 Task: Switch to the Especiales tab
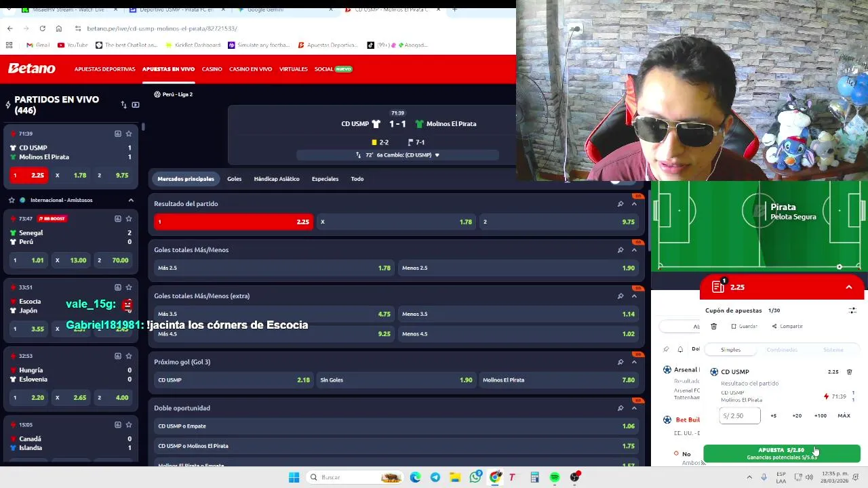tap(325, 179)
